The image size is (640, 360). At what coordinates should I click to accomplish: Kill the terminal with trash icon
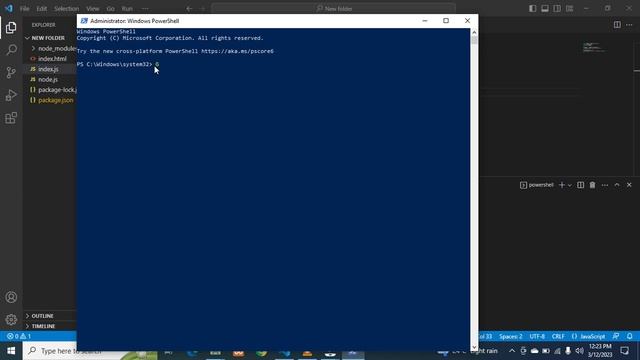pyautogui.click(x=592, y=185)
